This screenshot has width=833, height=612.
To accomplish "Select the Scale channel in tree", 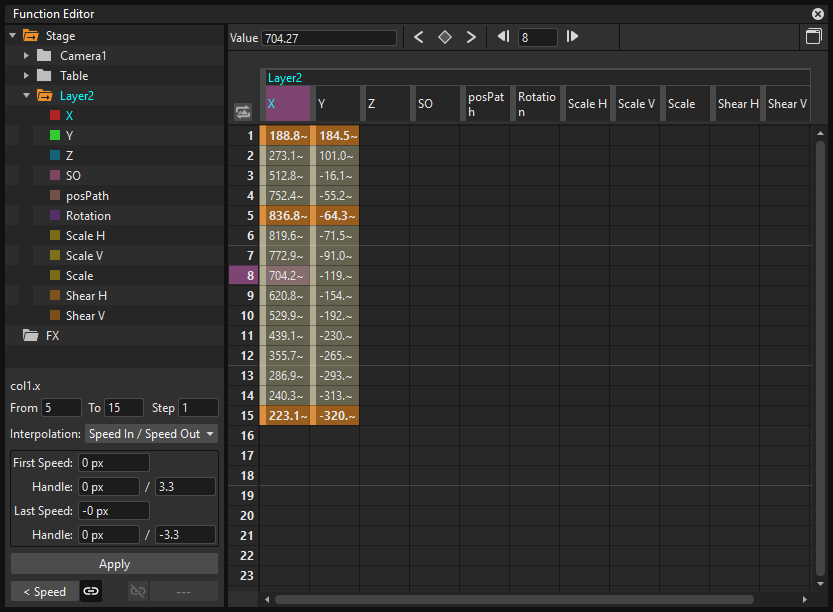I will click(80, 276).
